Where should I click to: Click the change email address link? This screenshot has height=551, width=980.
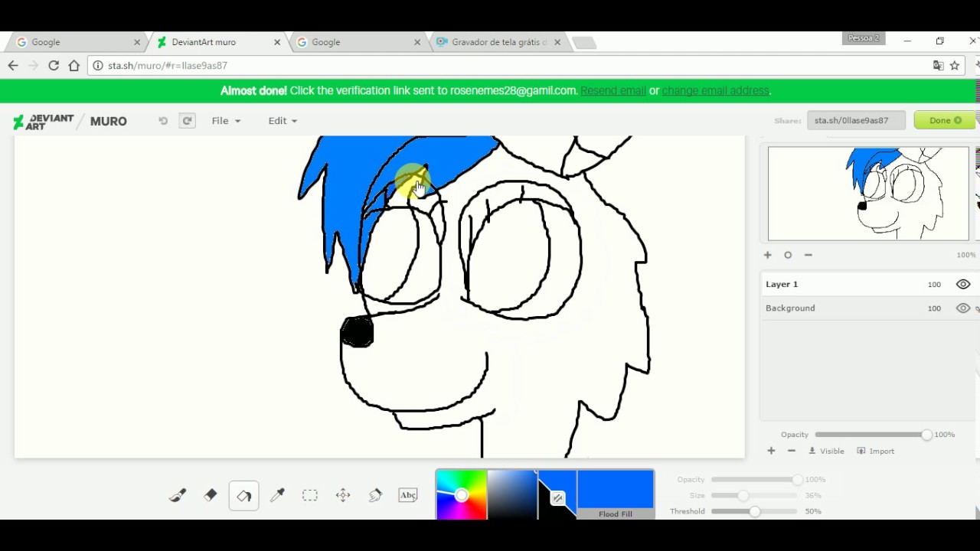[715, 90]
